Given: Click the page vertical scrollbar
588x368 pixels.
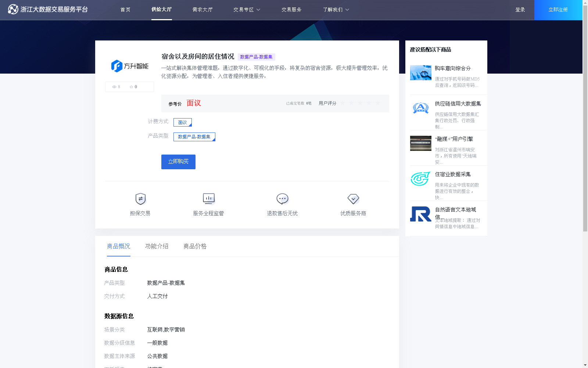Looking at the screenshot, I should coord(585,118).
